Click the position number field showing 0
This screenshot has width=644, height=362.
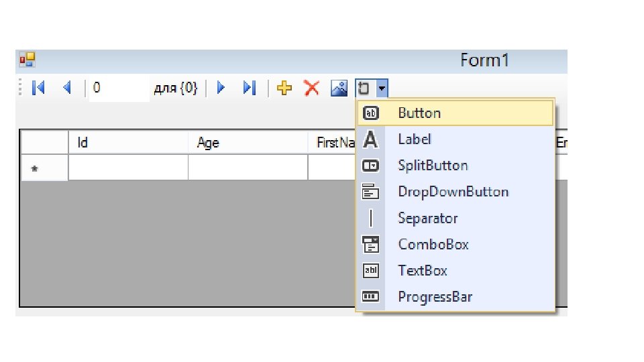pos(118,88)
